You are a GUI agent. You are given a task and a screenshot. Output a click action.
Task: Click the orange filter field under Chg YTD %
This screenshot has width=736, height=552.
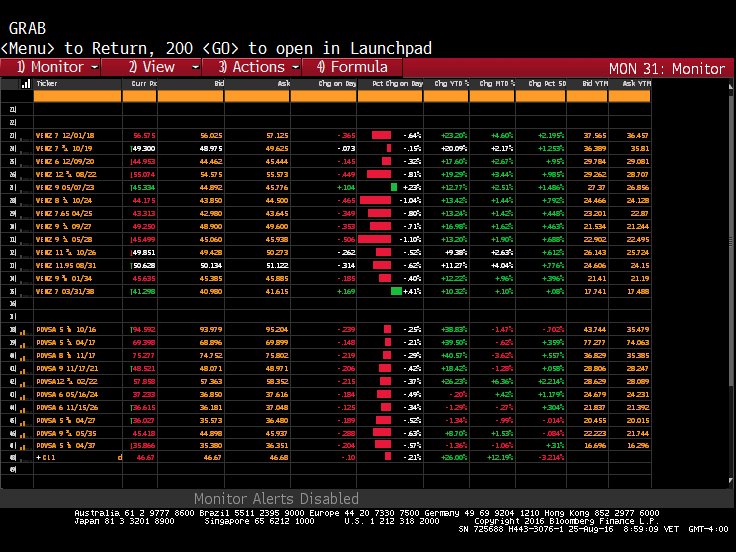point(446,96)
